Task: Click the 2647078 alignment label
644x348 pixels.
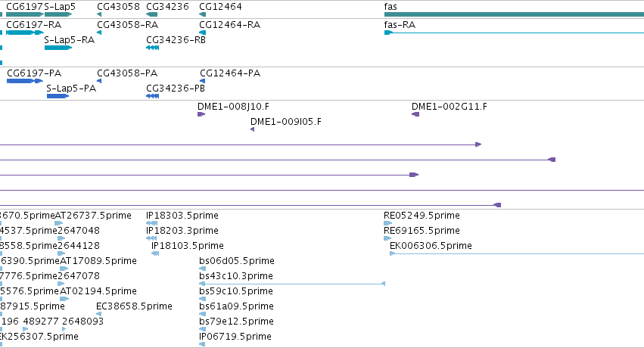Action: (x=79, y=276)
